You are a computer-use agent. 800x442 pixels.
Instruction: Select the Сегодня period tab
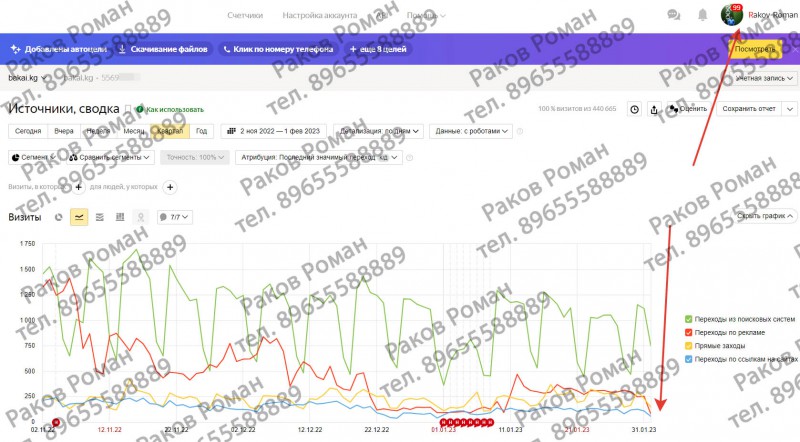coord(28,131)
